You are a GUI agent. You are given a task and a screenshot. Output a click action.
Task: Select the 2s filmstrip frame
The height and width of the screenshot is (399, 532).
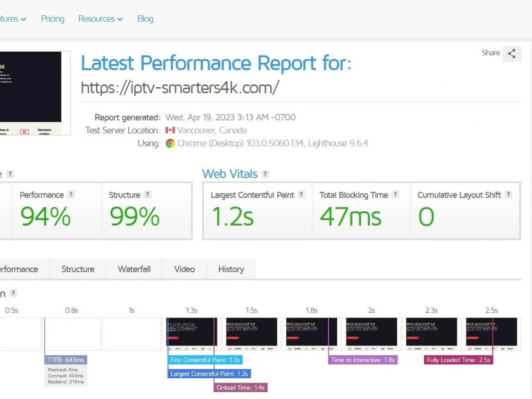click(371, 334)
